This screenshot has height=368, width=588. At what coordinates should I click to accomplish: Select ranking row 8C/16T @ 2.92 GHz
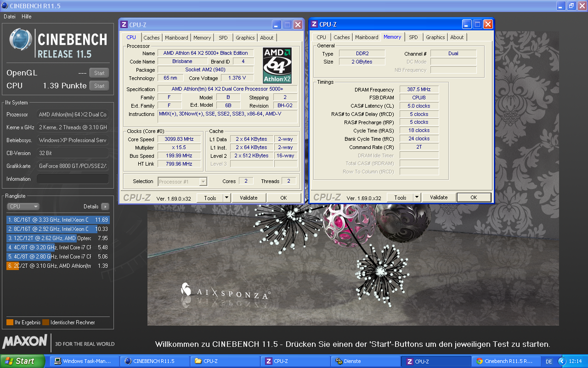click(58, 229)
